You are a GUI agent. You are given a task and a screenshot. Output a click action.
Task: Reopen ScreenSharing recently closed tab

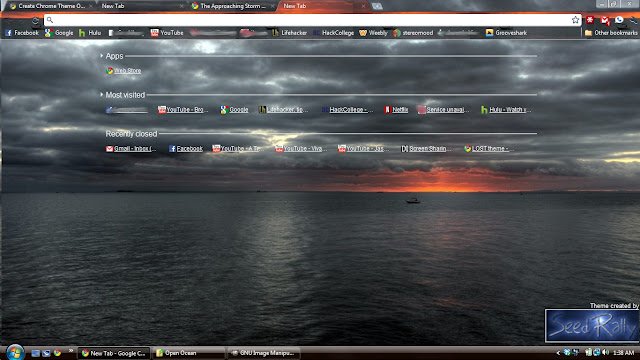point(425,149)
